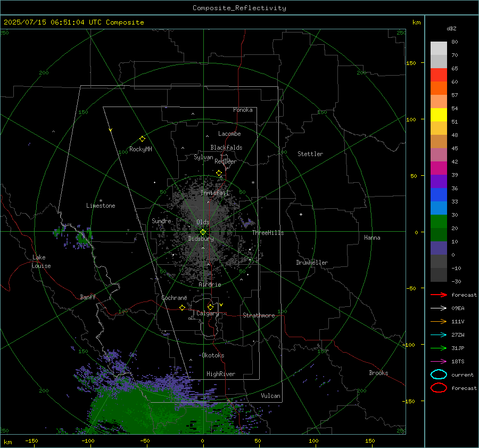The image size is (479, 448).
Task: Click the red forecast arrow legend icon
Action: click(x=439, y=295)
